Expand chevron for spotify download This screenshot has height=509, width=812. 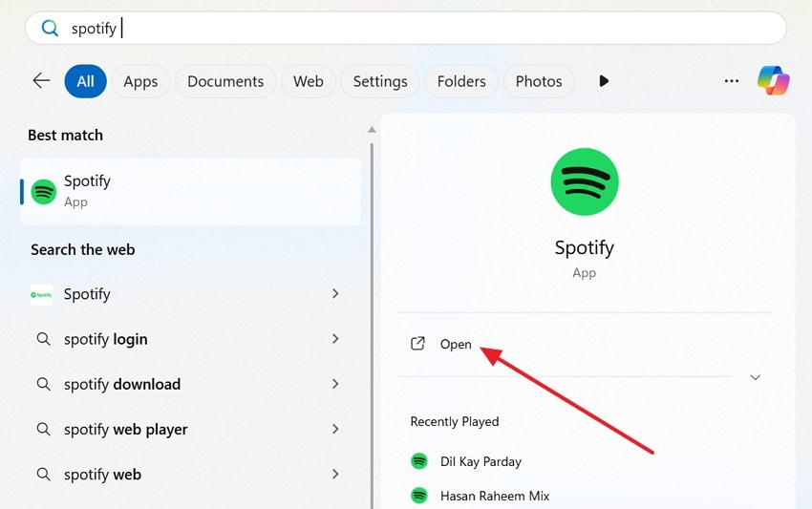click(x=335, y=384)
